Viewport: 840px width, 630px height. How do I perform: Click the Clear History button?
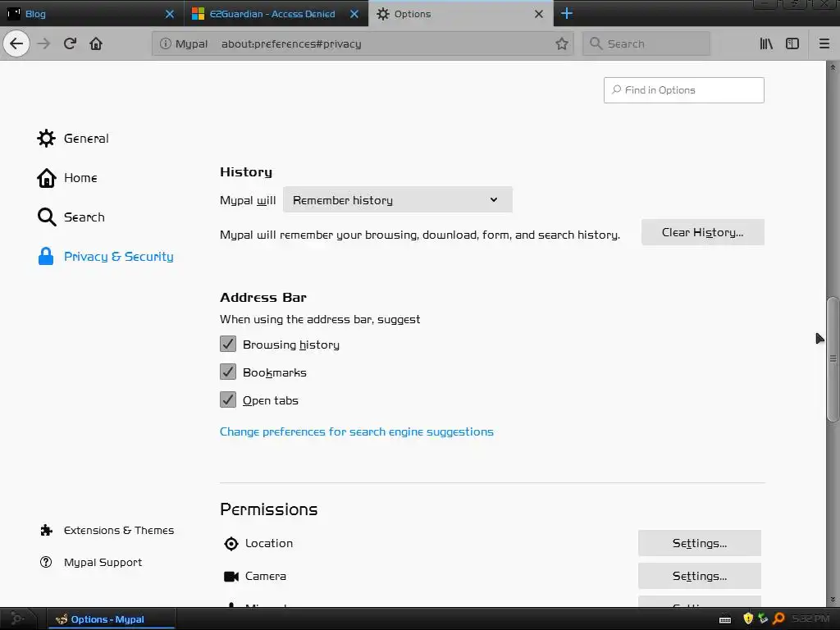tap(703, 232)
